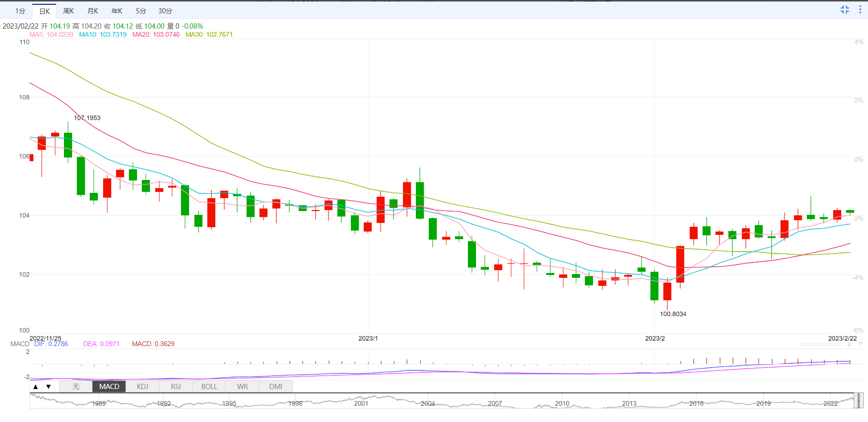Switch the indicator to WR
Viewport: 868px width, 422px height.
pyautogui.click(x=243, y=387)
